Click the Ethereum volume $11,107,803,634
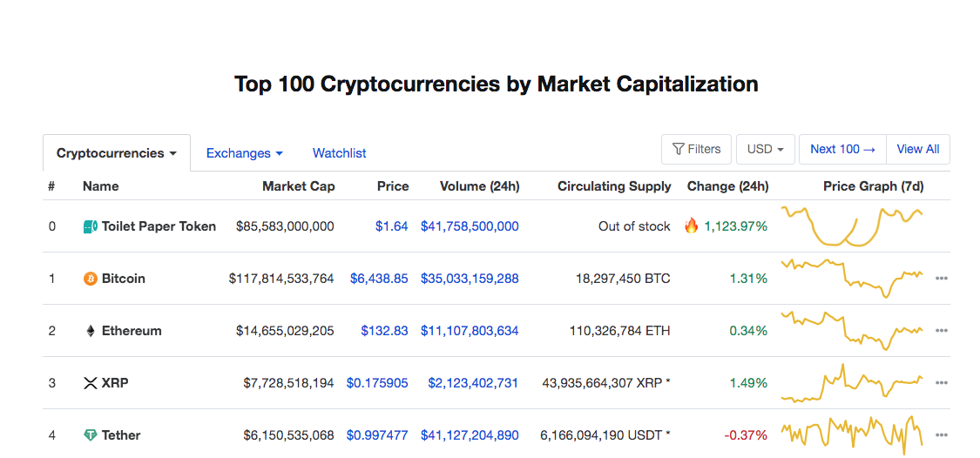 coord(470,331)
